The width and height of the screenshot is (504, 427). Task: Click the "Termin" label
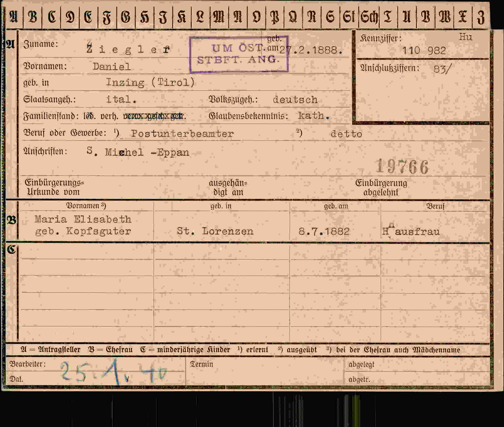(x=201, y=364)
